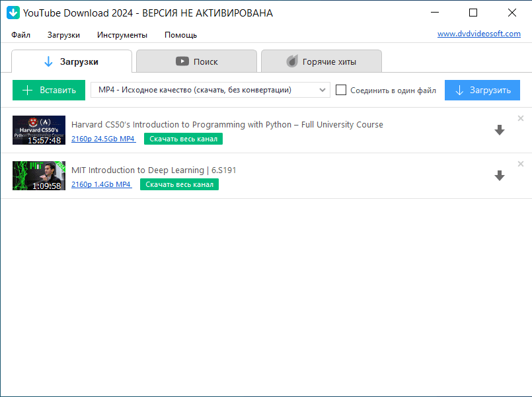The image size is (532, 397).
Task: Click the blue Загрузить button
Action: pos(482,90)
